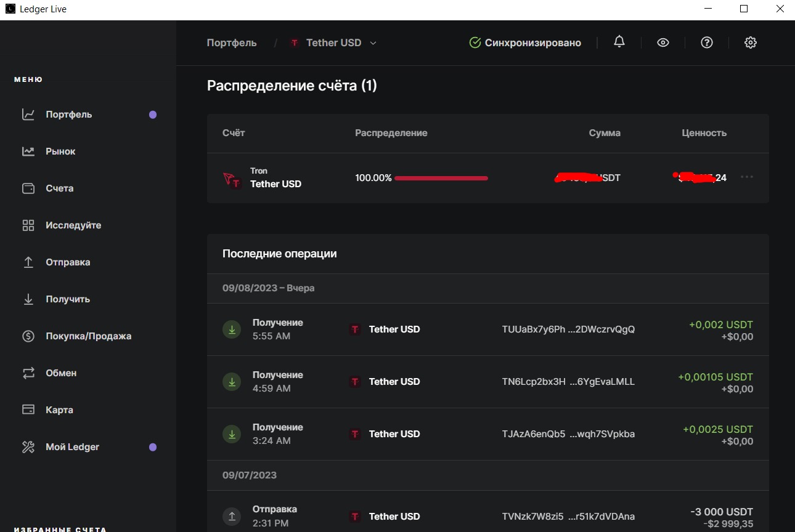This screenshot has height=532, width=795.
Task: Click the Исследуйте grid icon
Action: [x=28, y=225]
